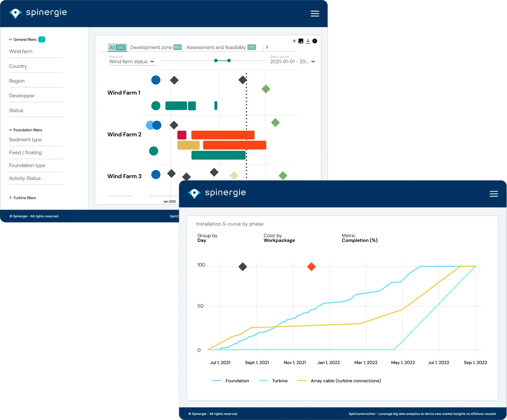This screenshot has height=420, width=507.
Task: Open the hamburger menu in the top window
Action: [315, 13]
